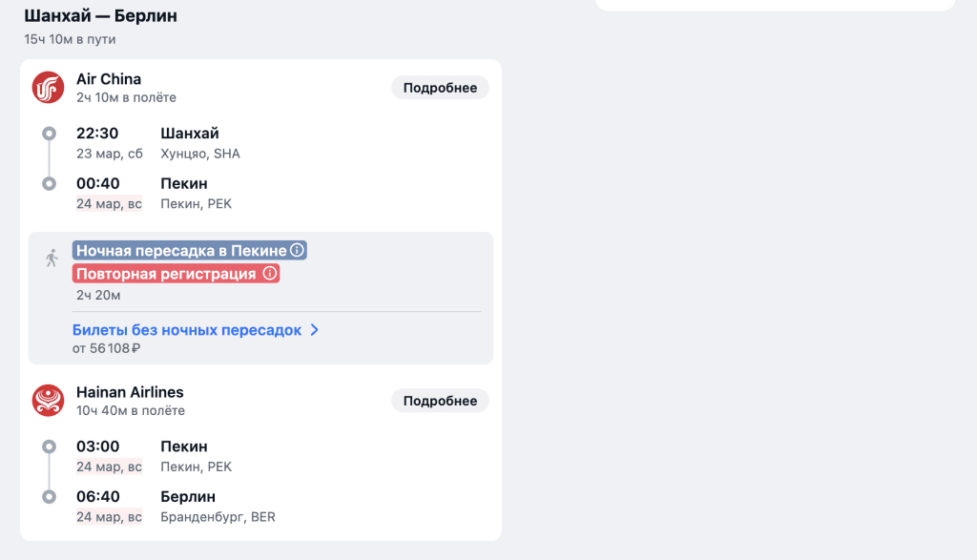Viewport: 977px width, 560px height.
Task: Click the arrival timeline dot beside Берлин
Action: coord(48,496)
